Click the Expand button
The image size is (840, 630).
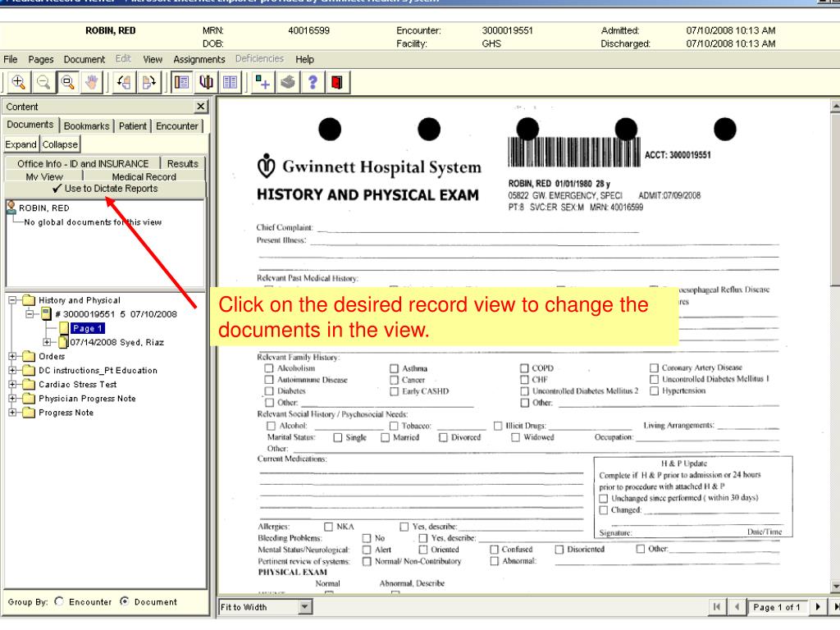(21, 144)
